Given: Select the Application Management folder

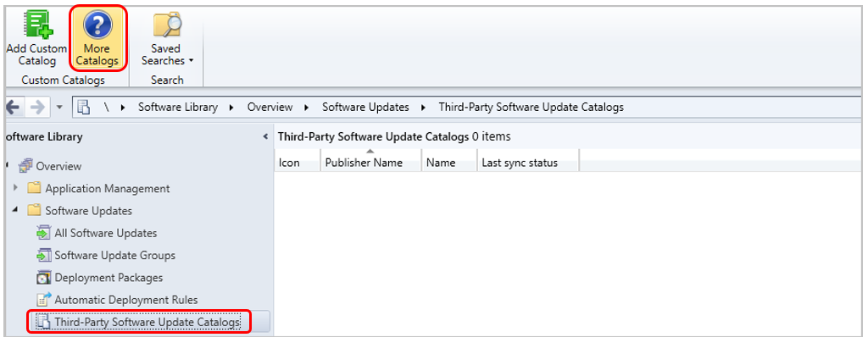Looking at the screenshot, I should pos(108,189).
